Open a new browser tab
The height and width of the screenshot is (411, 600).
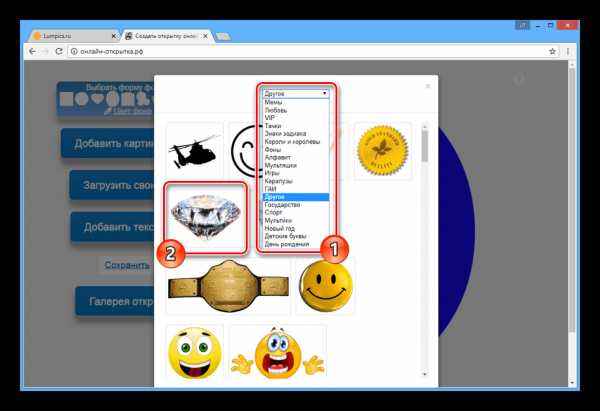pyautogui.click(x=223, y=36)
